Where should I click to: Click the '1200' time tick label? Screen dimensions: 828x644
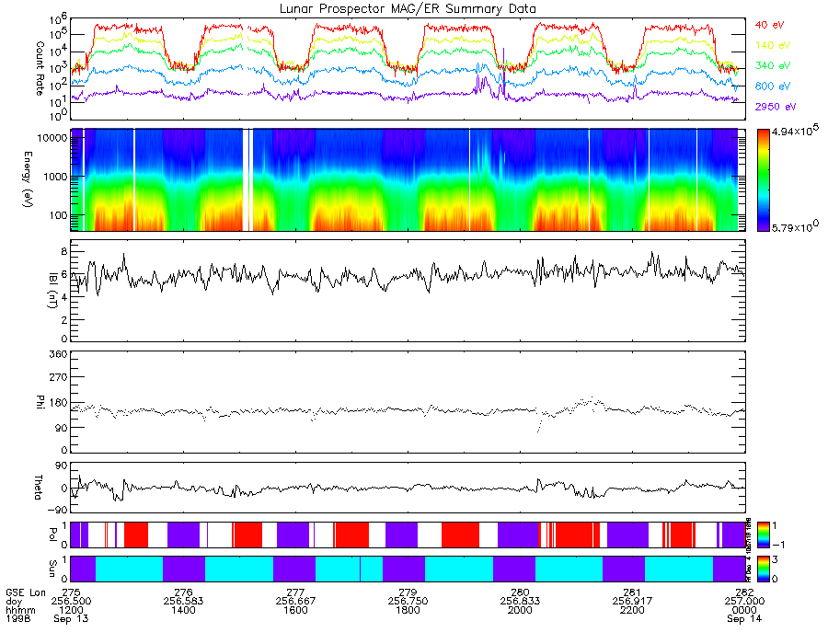coord(71,610)
